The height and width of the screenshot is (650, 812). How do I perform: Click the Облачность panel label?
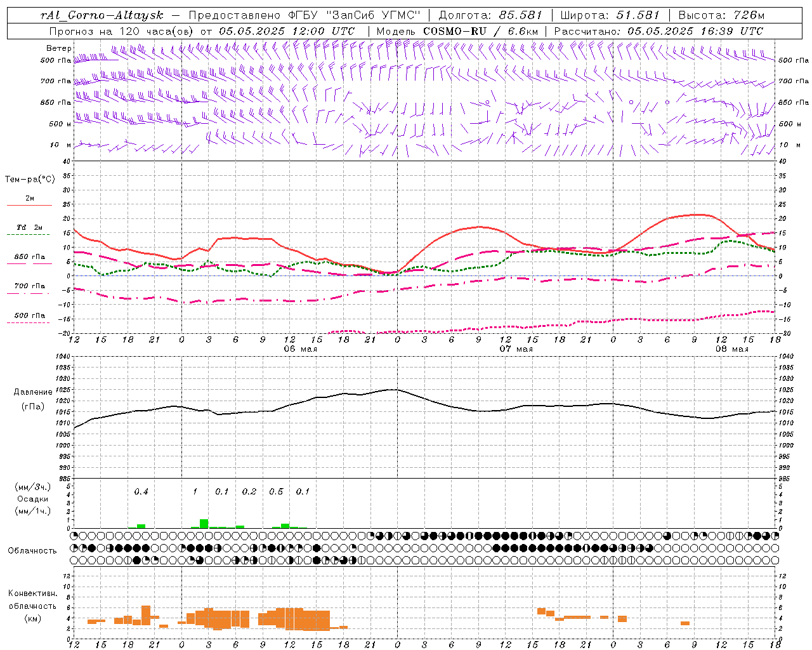32,550
